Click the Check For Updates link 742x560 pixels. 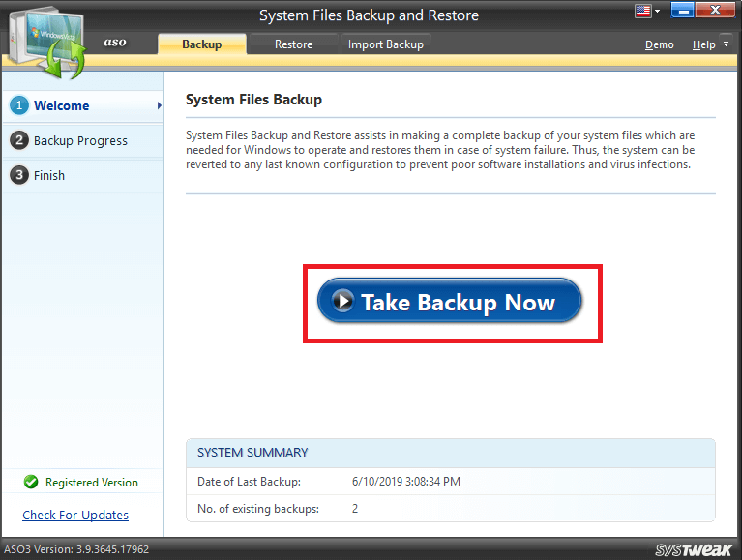pos(75,515)
